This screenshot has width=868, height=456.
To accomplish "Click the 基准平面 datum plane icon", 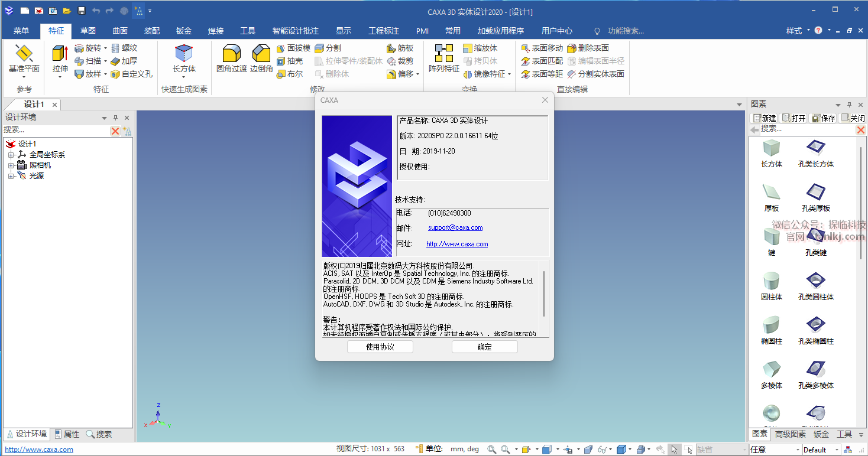I will (24, 53).
